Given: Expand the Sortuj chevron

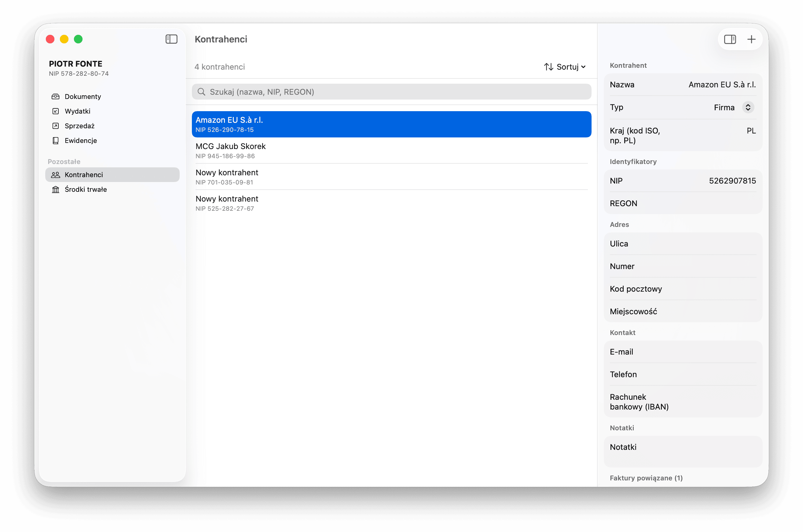Looking at the screenshot, I should [583, 67].
